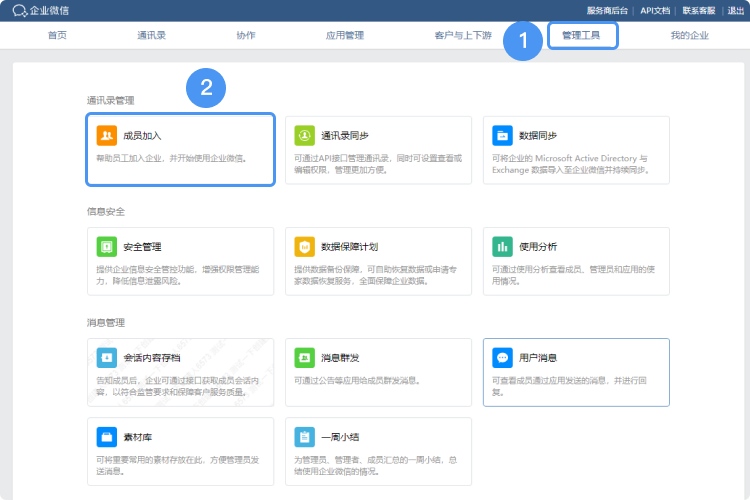Click the green 消息群发 icon

click(x=305, y=357)
